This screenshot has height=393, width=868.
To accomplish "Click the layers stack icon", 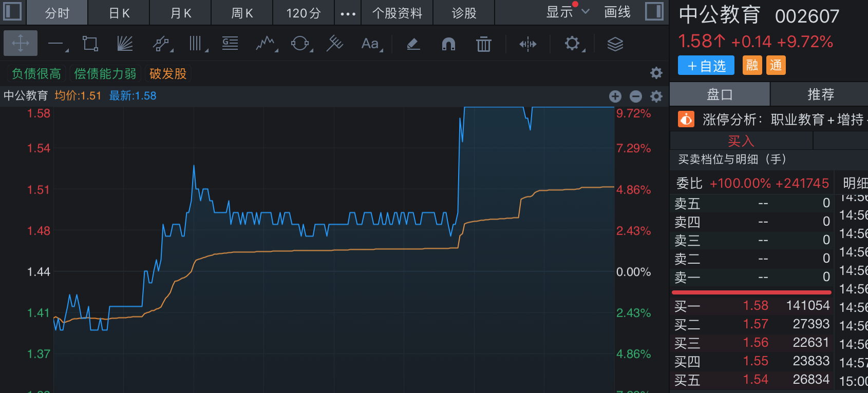I will [x=615, y=44].
